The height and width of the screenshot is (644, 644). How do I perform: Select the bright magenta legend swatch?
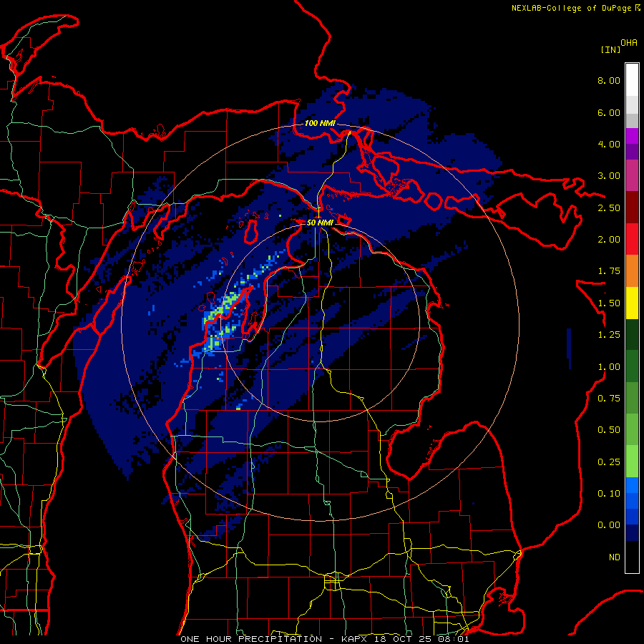tap(632, 136)
